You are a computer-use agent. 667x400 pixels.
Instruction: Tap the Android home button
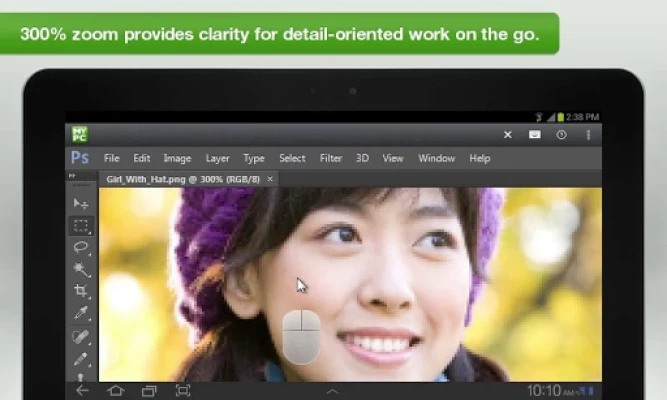coord(116,390)
